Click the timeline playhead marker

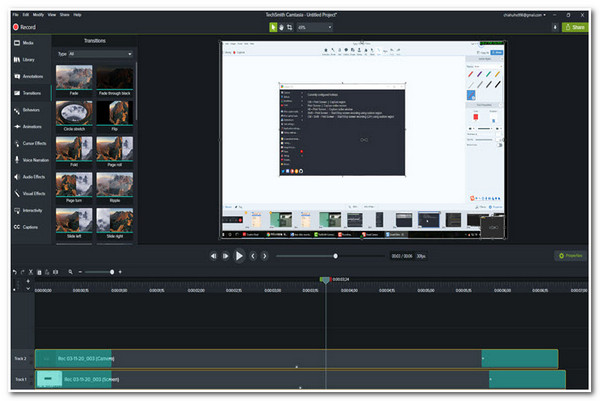325,280
